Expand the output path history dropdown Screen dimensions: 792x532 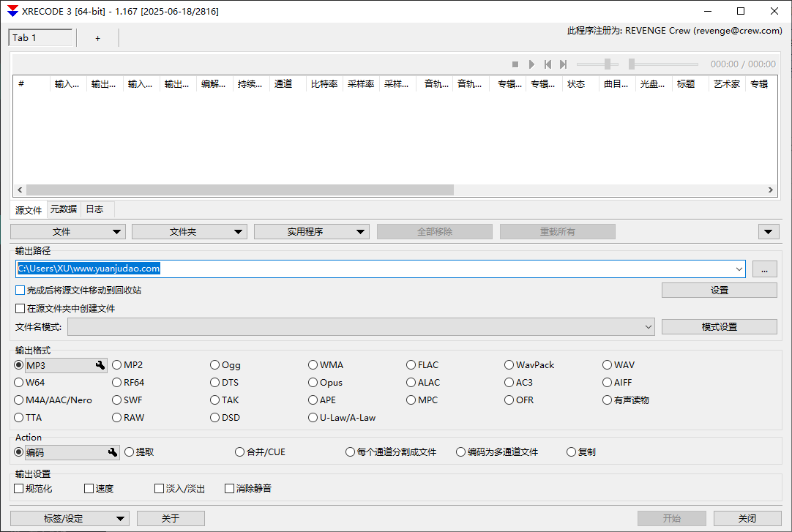739,269
